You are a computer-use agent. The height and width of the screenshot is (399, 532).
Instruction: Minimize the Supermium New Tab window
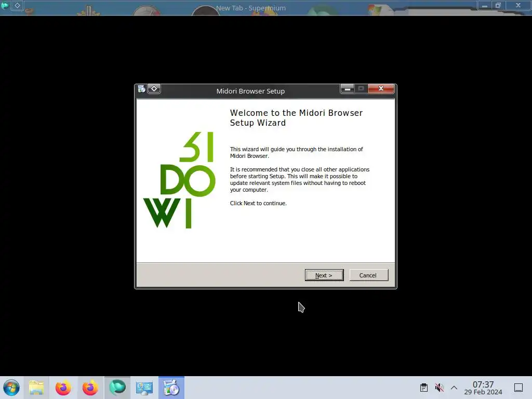pyautogui.click(x=485, y=5)
